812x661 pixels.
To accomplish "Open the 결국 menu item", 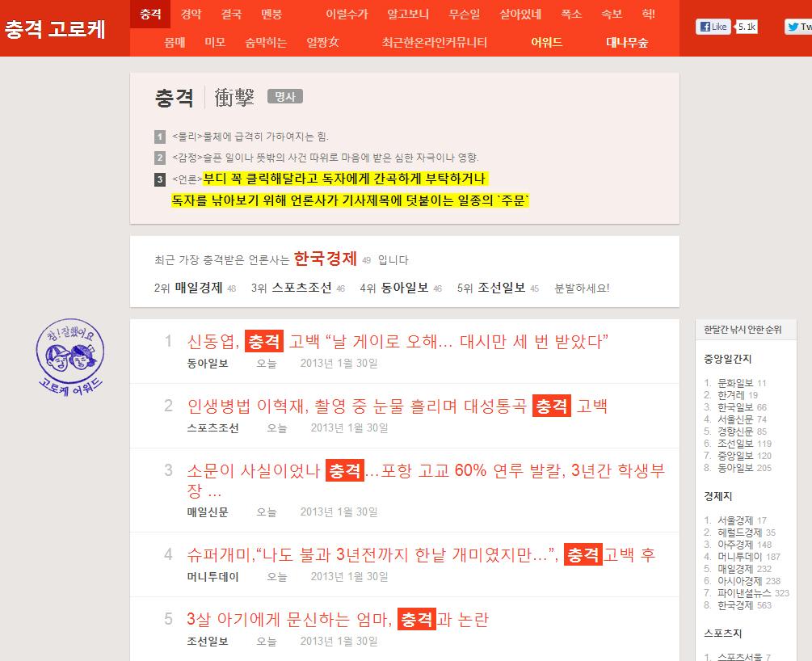I will click(x=231, y=14).
